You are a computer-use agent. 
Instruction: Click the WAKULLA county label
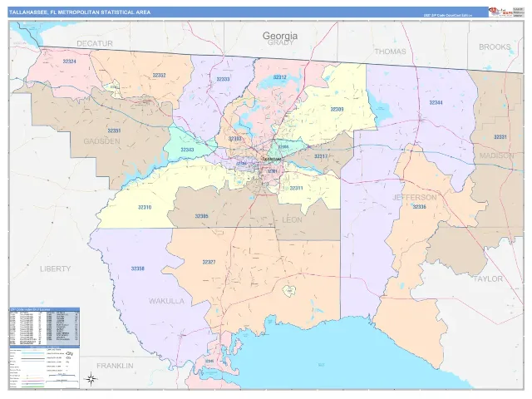coord(166,301)
